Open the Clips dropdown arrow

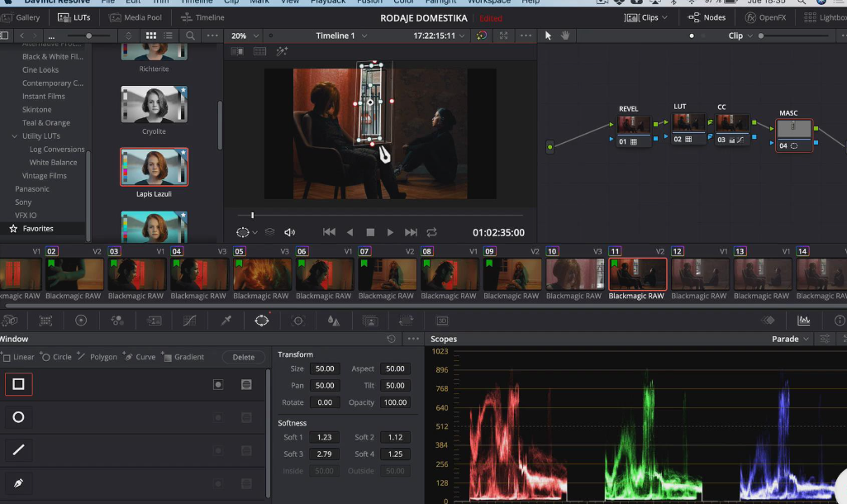tap(664, 18)
